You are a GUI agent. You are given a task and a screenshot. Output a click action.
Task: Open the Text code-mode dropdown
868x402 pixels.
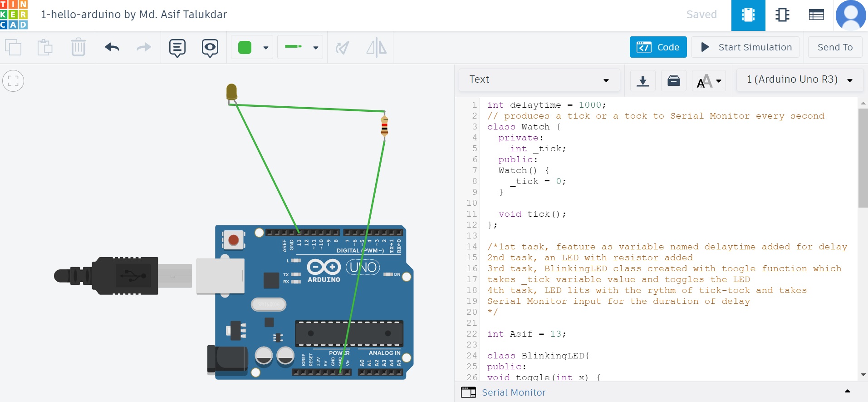click(539, 80)
